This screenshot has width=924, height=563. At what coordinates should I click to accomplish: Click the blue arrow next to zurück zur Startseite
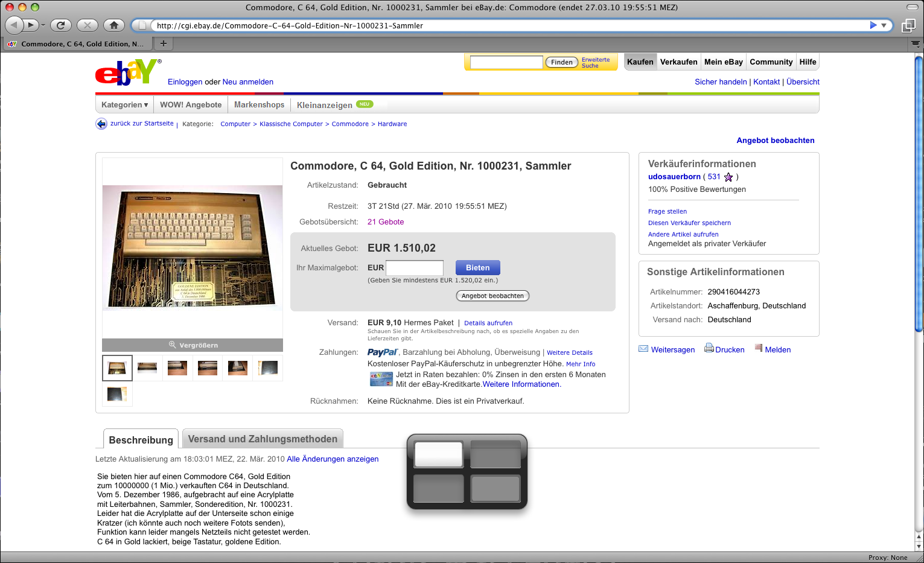(101, 124)
